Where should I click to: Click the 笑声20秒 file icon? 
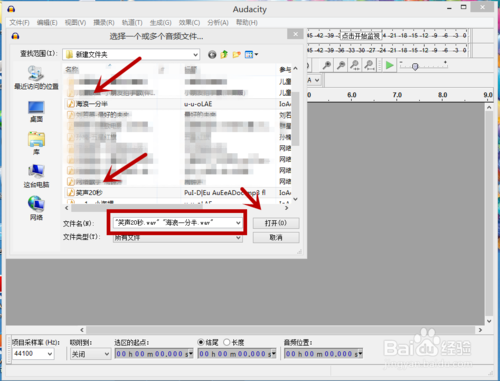pos(71,192)
